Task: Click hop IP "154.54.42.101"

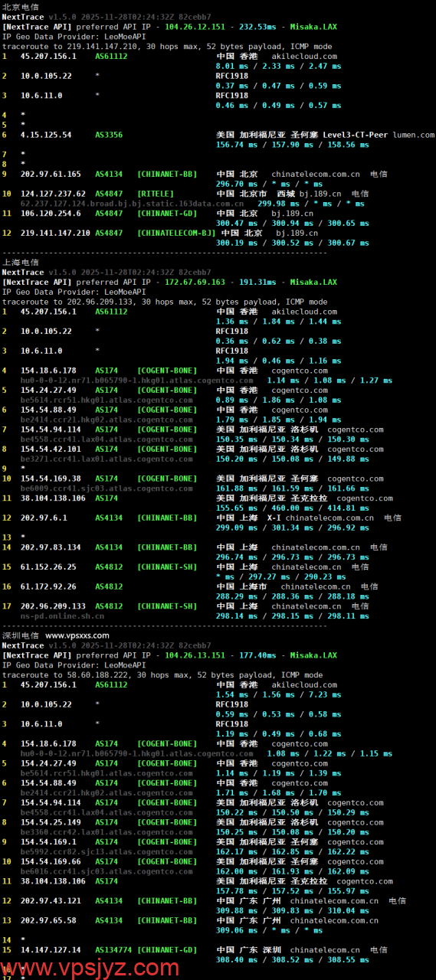Action: tap(51, 449)
